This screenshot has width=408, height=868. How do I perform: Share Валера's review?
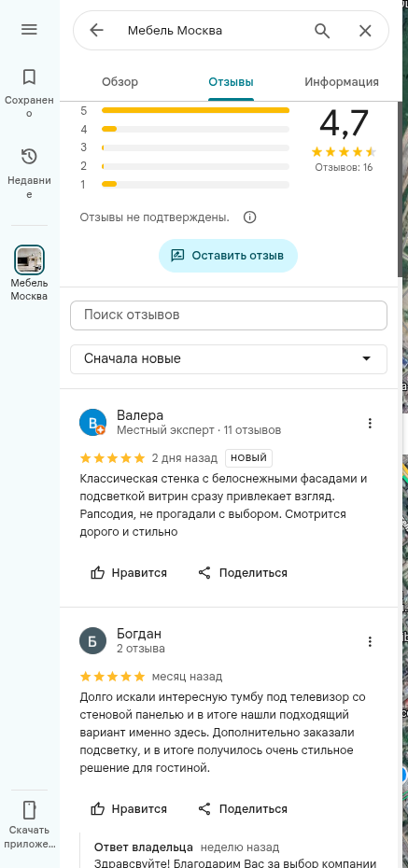click(x=243, y=572)
